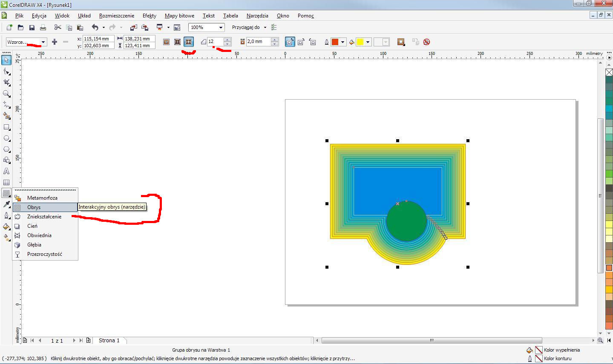Click the Save icon in the standard toolbar
613x364 pixels.
coord(32,28)
